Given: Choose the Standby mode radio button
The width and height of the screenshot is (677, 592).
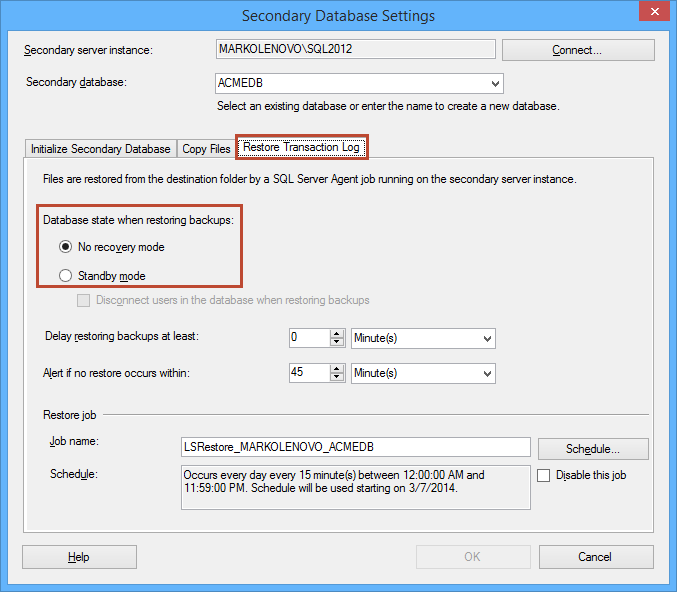Looking at the screenshot, I should pos(66,276).
